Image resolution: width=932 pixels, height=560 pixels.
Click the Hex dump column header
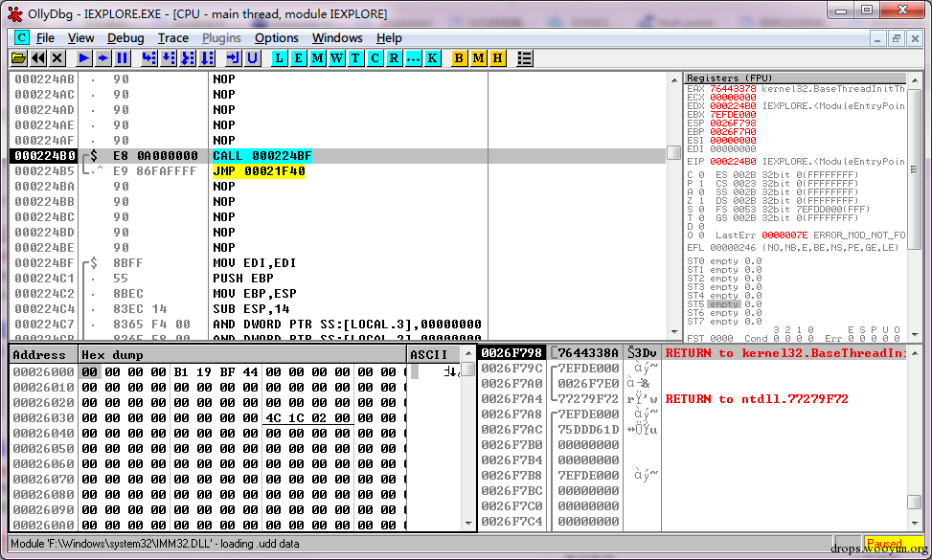pyautogui.click(x=242, y=354)
